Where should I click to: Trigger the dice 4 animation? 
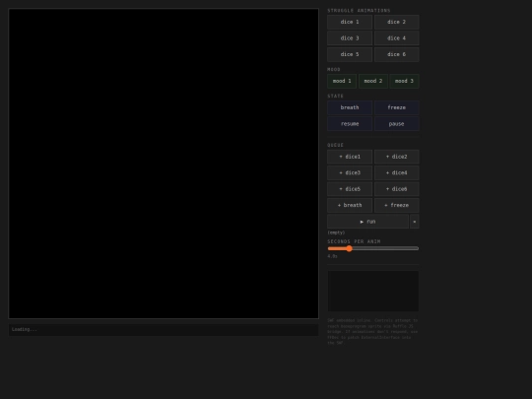click(396, 38)
